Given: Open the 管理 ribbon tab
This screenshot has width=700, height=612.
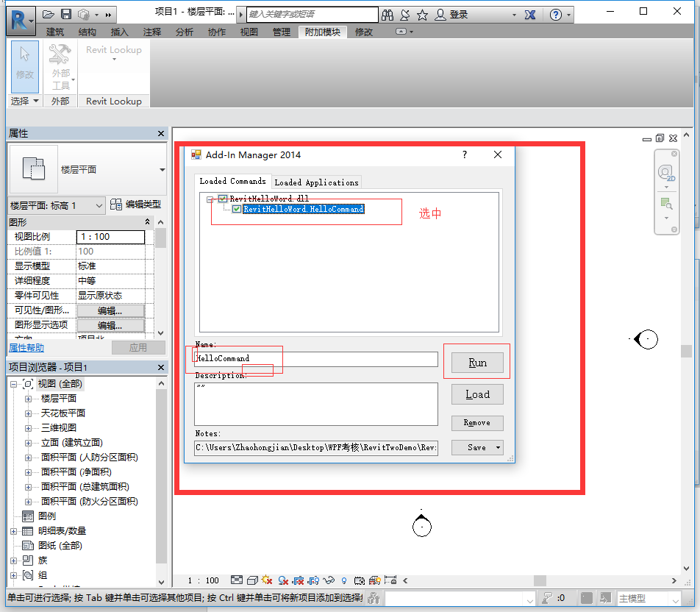Looking at the screenshot, I should (281, 32).
